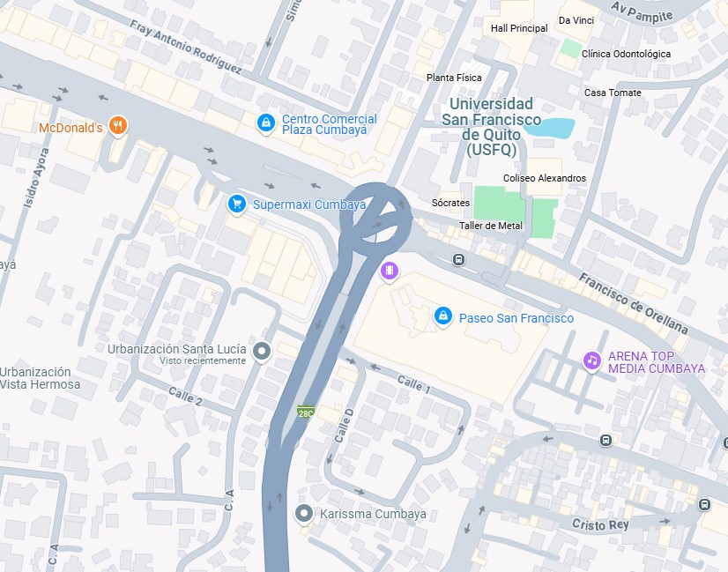Screen dimensions: 728x572
Task: Open the Supermaxi Cumbaya shopping cart pin
Action: coord(237,204)
